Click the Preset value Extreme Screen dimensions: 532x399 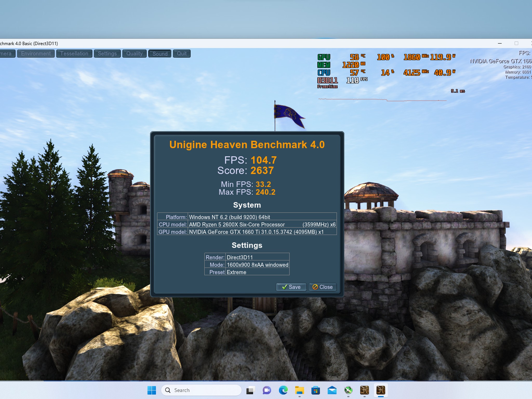[x=236, y=272]
